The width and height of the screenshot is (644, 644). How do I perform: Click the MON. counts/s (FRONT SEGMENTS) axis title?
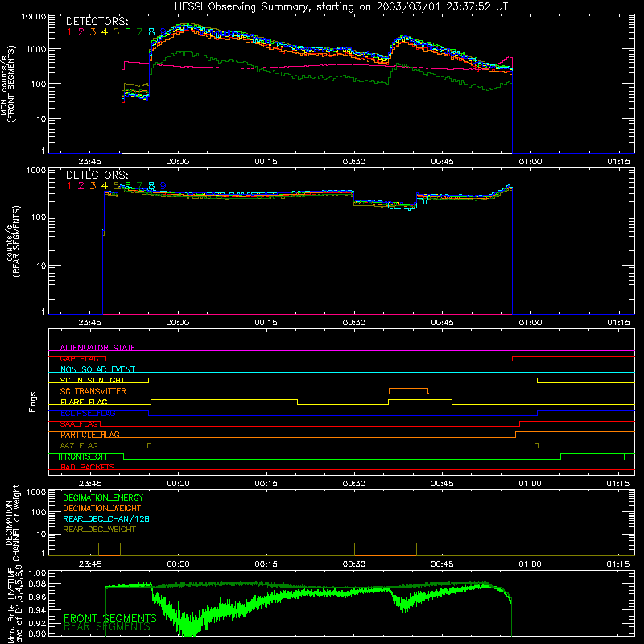point(8,84)
